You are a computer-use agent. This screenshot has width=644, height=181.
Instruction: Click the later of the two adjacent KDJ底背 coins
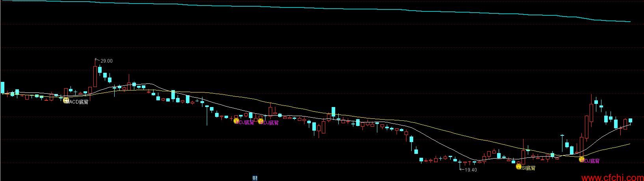[x=260, y=121]
